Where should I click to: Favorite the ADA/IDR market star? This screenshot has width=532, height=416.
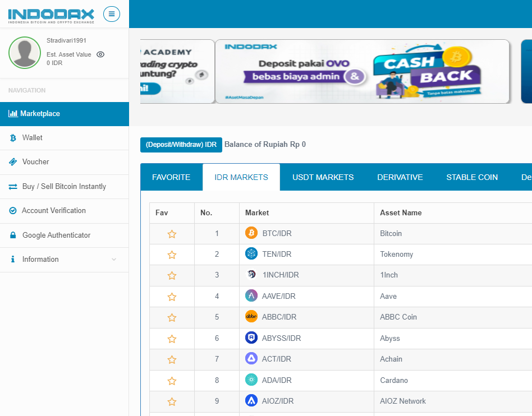[x=172, y=381]
